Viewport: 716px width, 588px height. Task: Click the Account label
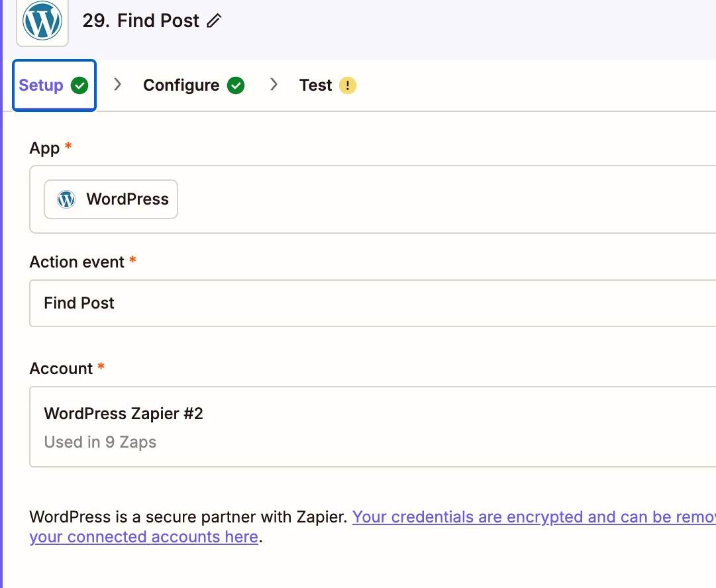(61, 368)
